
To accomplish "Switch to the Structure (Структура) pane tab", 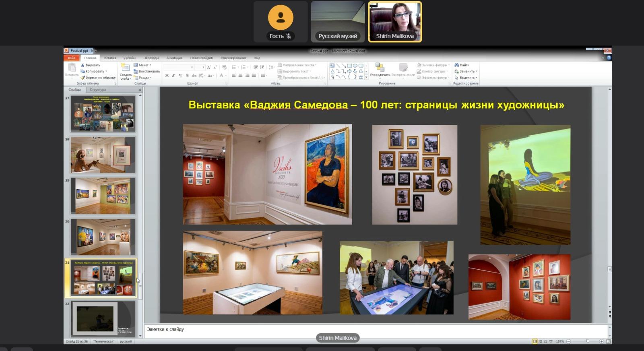I will (x=98, y=90).
